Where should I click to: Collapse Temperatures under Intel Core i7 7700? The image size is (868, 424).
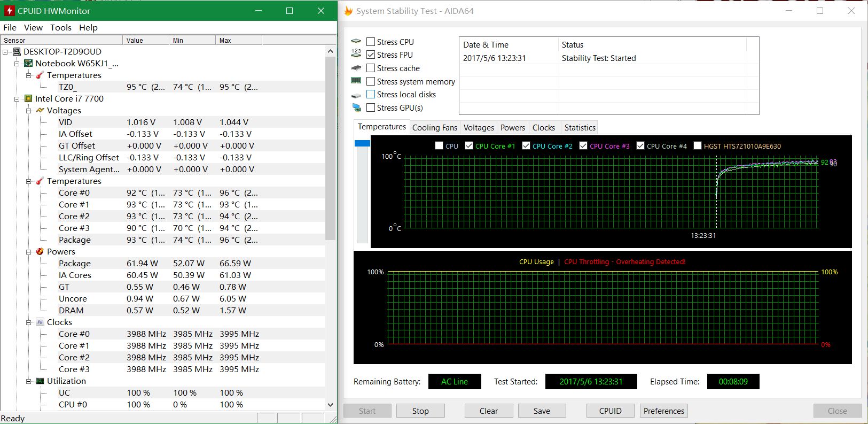point(29,181)
